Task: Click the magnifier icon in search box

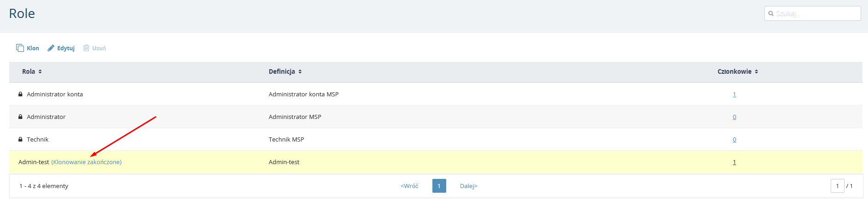Action: coord(771,13)
